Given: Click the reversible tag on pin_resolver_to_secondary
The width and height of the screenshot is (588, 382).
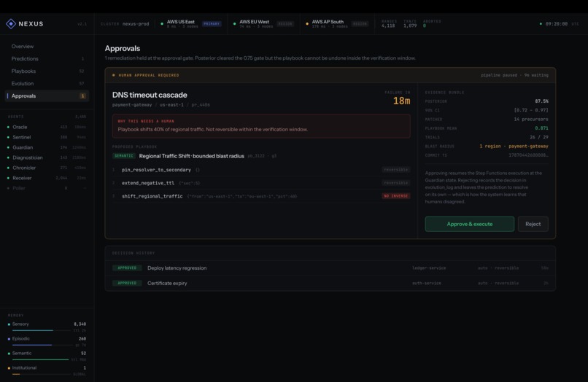Looking at the screenshot, I should pos(395,170).
